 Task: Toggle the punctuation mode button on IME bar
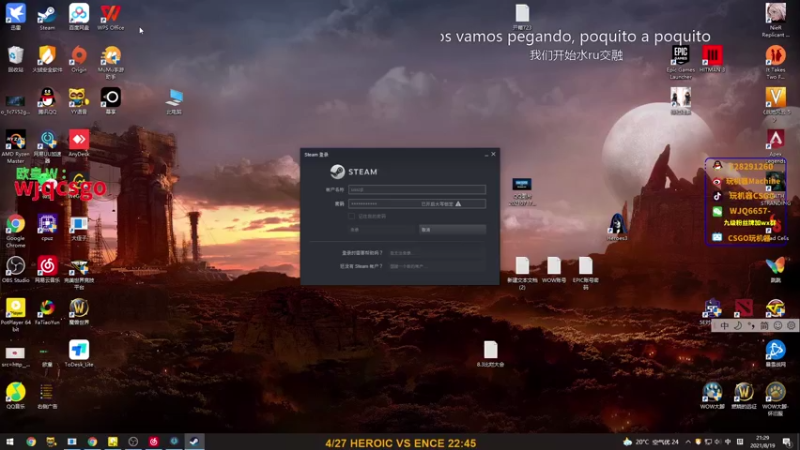(x=751, y=326)
